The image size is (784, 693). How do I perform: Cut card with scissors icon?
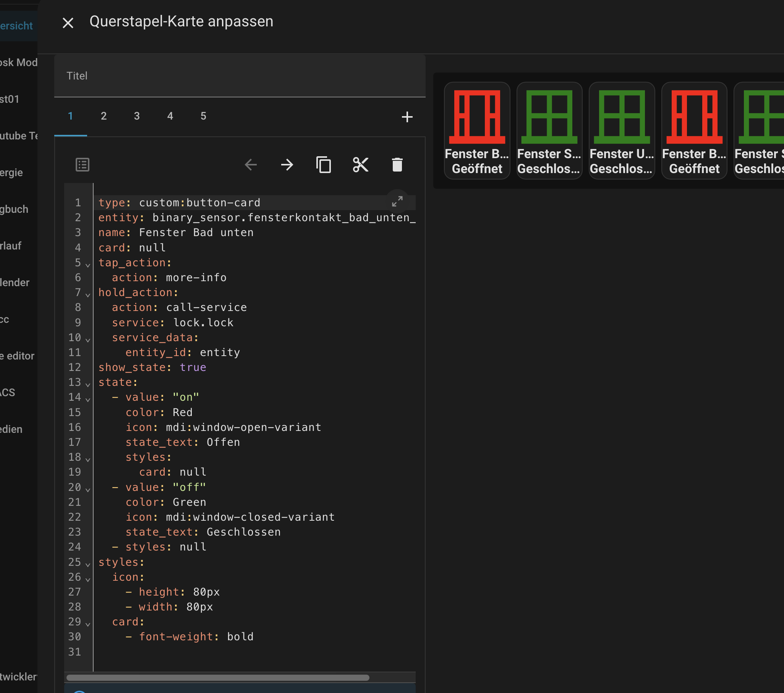click(360, 165)
